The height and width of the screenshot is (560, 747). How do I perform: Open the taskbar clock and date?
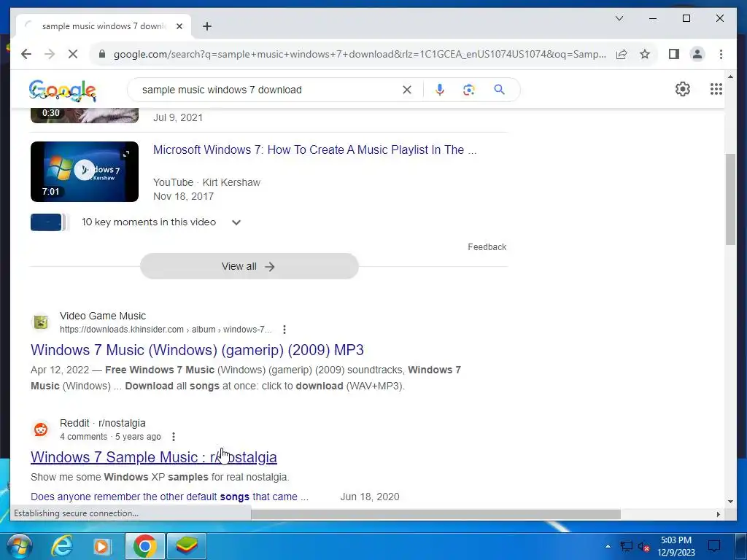676,546
